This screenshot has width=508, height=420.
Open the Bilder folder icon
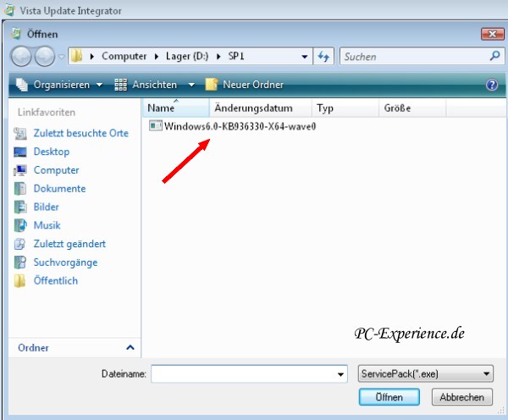(x=20, y=207)
